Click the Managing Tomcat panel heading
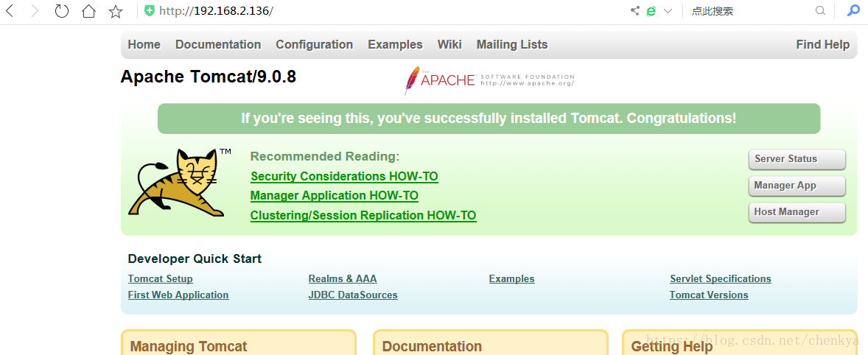Image resolution: width=868 pixels, height=355 pixels. tap(188, 347)
